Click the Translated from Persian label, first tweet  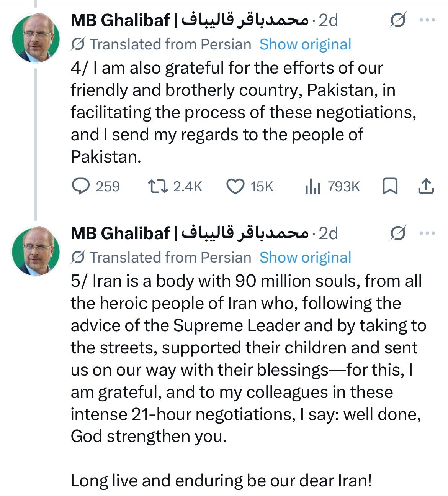click(x=170, y=44)
